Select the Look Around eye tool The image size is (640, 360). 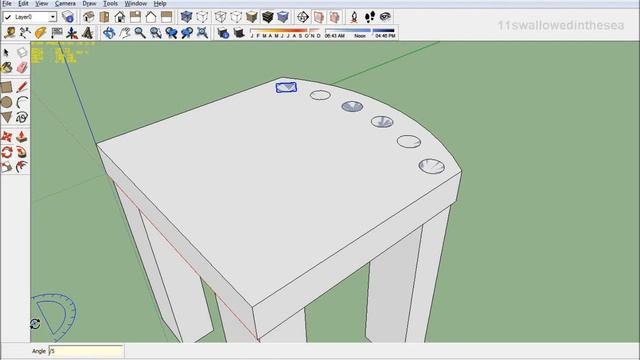385,17
